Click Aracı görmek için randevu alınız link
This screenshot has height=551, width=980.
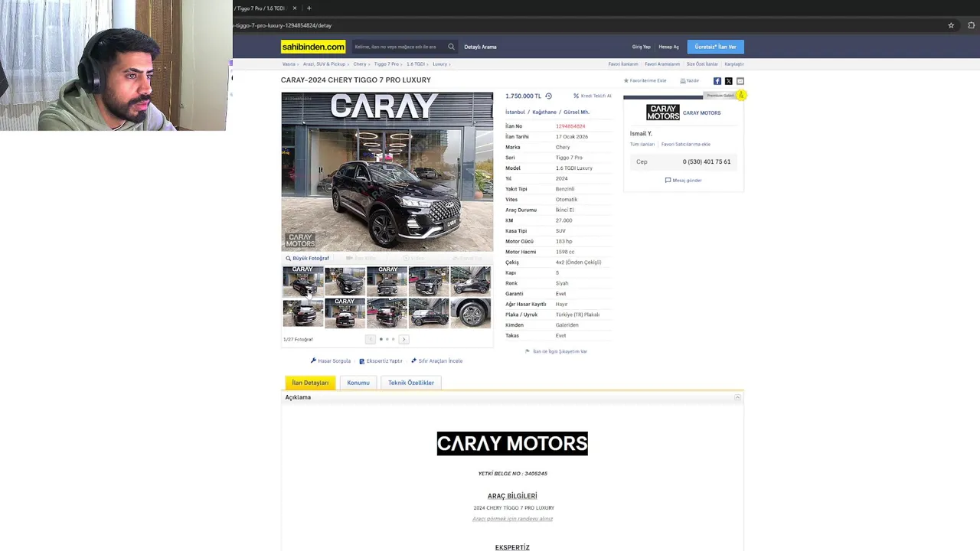point(512,519)
